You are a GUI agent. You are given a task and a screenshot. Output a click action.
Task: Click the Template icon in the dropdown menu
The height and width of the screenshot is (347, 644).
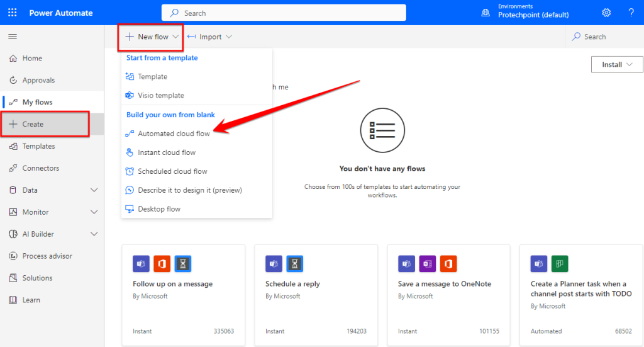[130, 76]
